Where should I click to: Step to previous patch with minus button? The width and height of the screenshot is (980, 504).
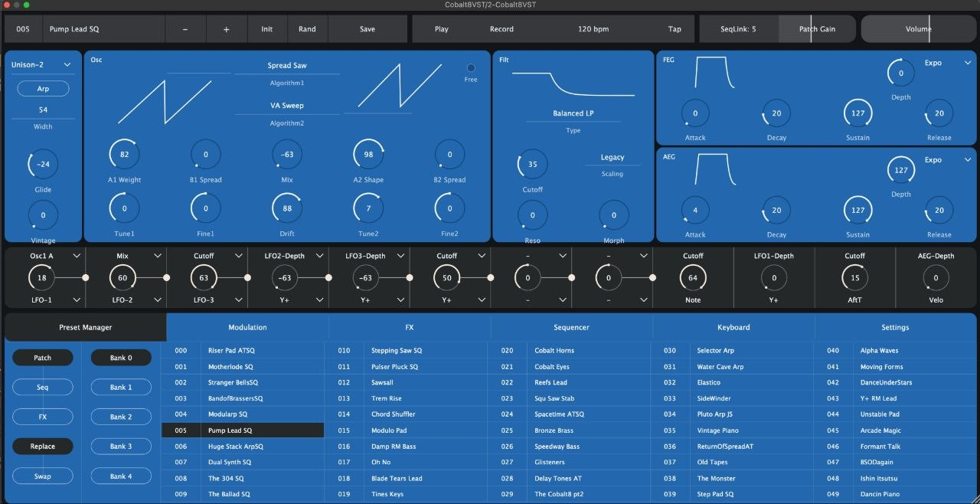click(185, 29)
